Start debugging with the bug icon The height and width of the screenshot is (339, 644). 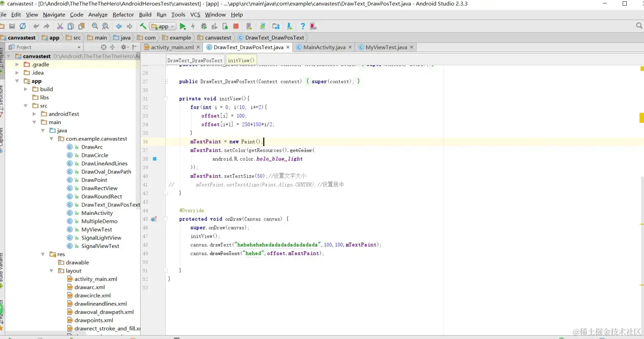coord(204,26)
